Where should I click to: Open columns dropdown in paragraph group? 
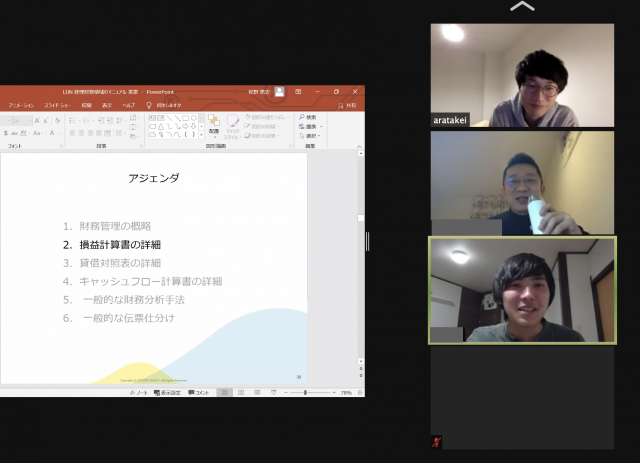[120, 133]
